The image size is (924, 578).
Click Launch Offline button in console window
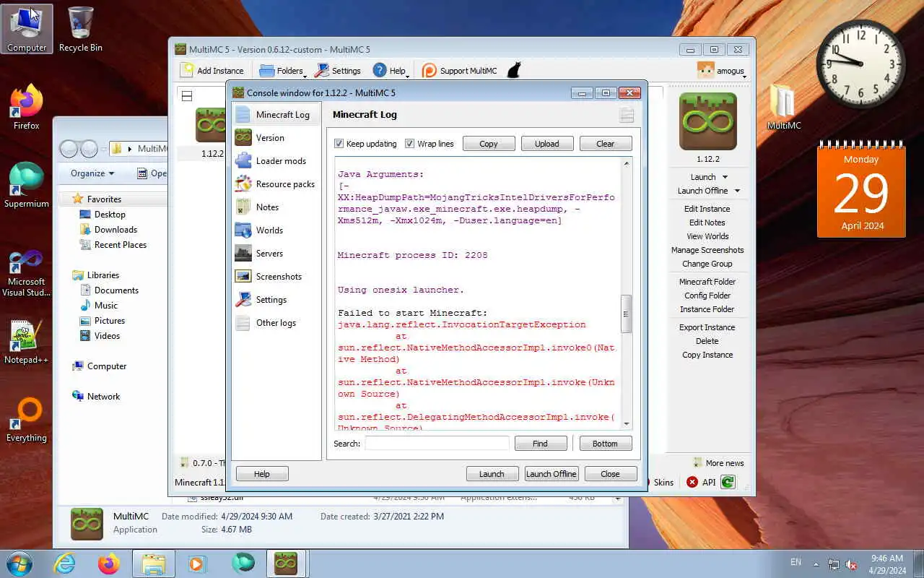click(552, 474)
